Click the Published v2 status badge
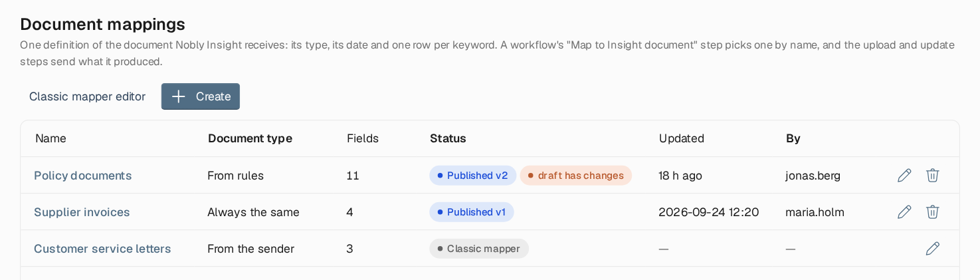This screenshot has width=980, height=280. coord(473,176)
